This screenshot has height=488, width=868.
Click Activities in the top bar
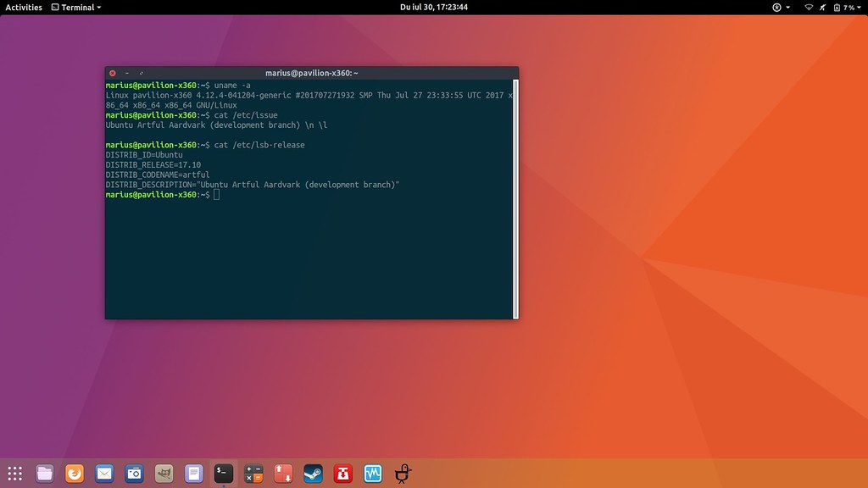[x=22, y=8]
